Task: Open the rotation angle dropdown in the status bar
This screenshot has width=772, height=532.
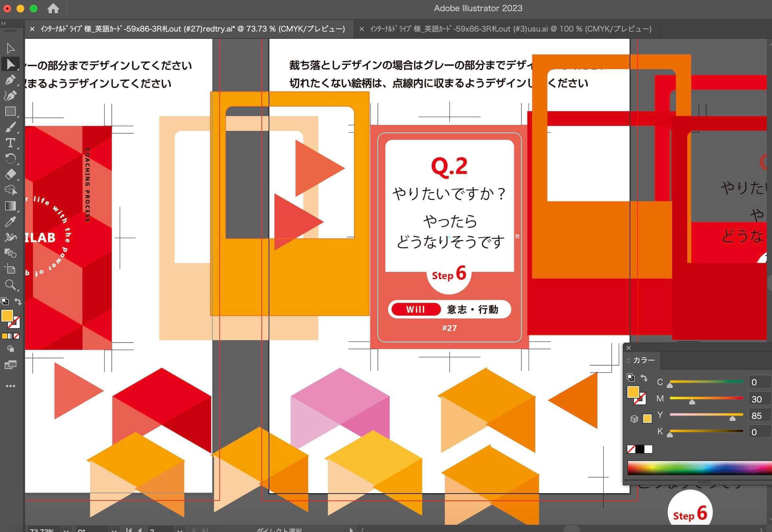Action: click(114, 530)
